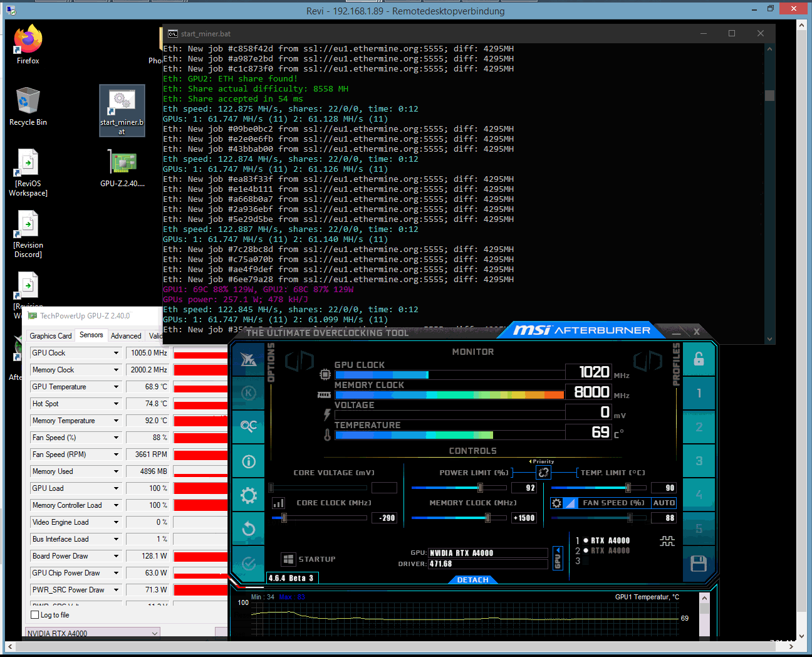Open the Recycle Bin desktop icon

pyautogui.click(x=28, y=106)
